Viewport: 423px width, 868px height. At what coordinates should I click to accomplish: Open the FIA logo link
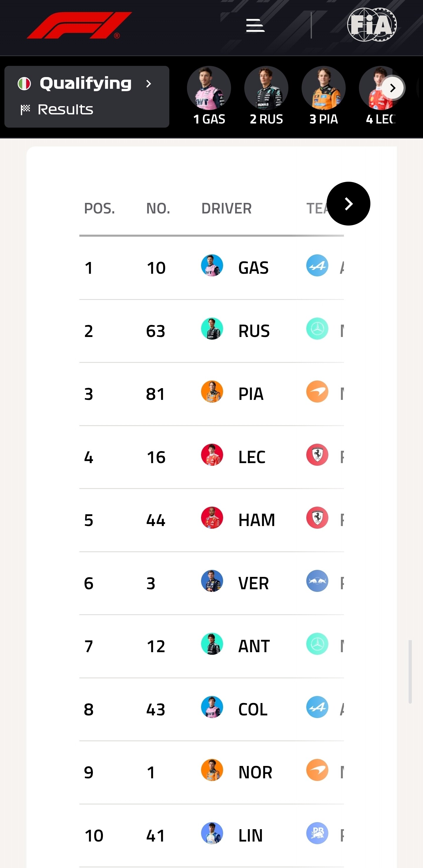(372, 25)
